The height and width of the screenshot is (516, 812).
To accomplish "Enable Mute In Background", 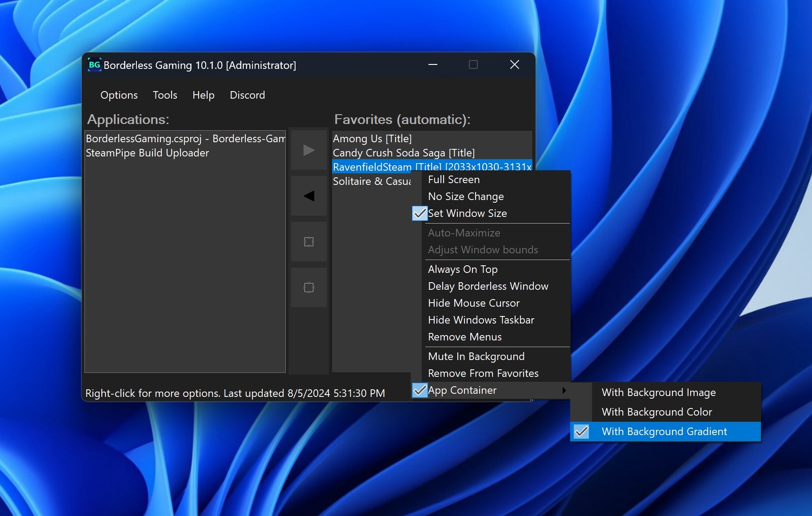I will [x=476, y=356].
